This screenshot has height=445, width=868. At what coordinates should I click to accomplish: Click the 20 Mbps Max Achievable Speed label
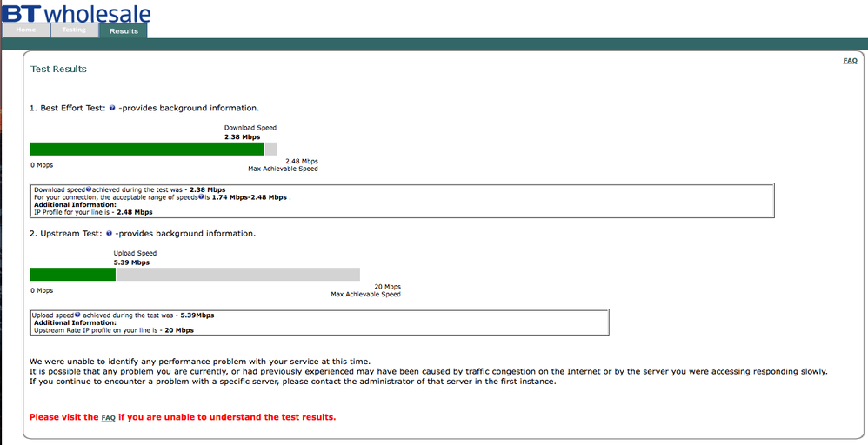tap(366, 290)
